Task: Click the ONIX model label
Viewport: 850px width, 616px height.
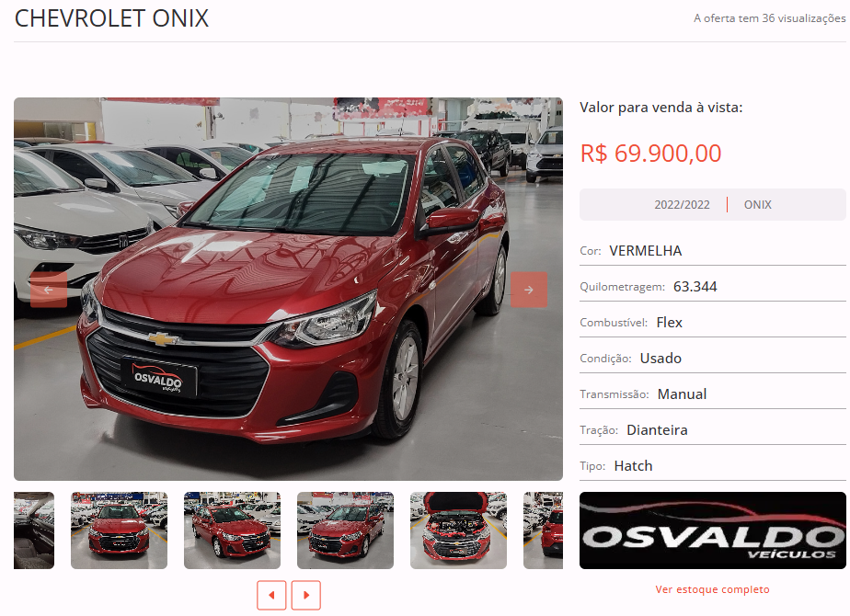Action: click(757, 205)
